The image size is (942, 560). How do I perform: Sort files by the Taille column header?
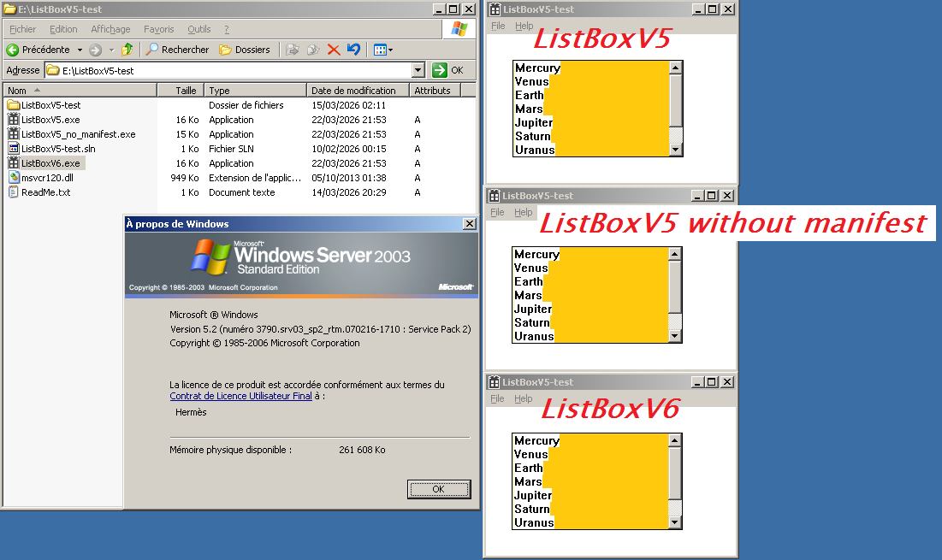(186, 90)
